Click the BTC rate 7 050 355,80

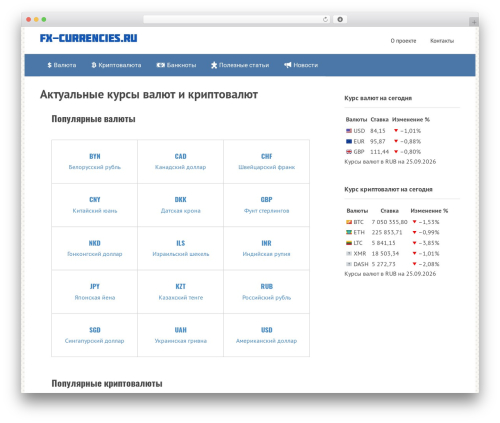[390, 222]
